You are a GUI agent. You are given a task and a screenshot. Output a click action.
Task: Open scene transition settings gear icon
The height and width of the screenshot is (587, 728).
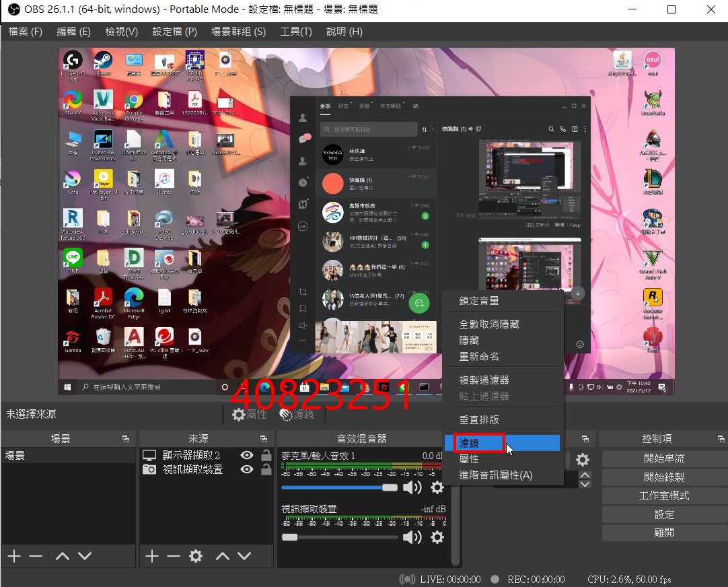tap(582, 460)
